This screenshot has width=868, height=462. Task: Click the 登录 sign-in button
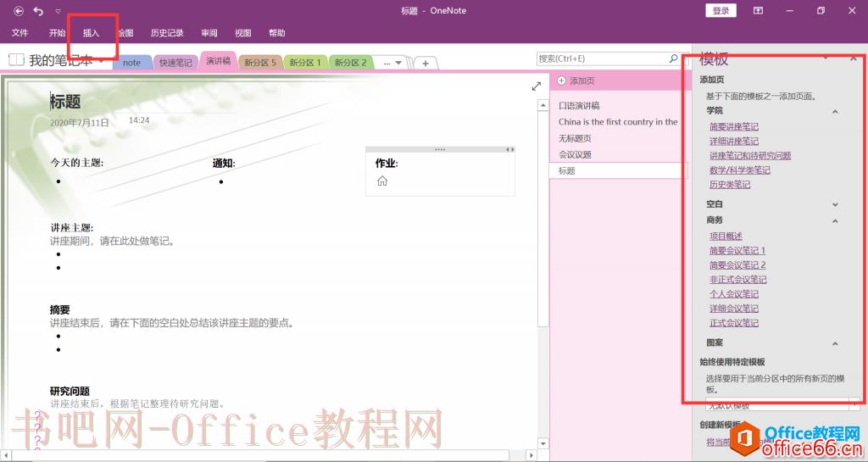click(x=721, y=10)
